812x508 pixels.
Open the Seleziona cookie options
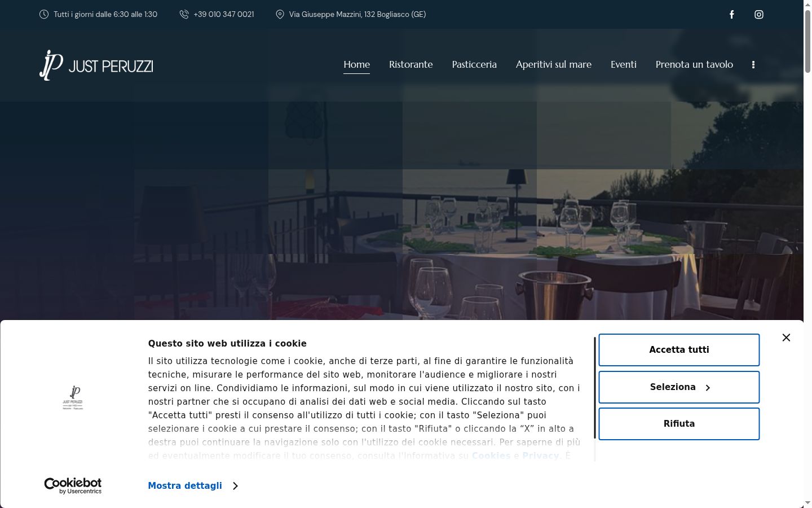[679, 387]
